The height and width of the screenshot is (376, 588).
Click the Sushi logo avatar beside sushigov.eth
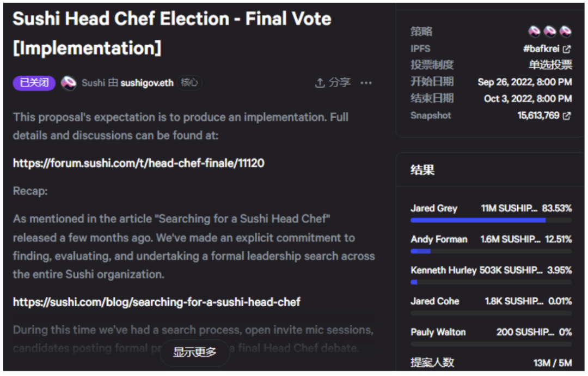point(69,83)
